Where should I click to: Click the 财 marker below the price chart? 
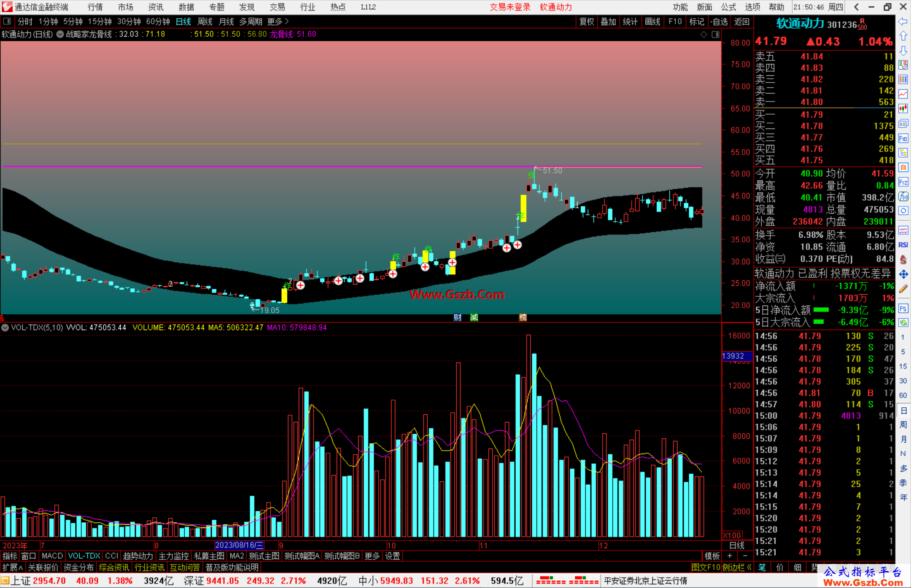pos(458,317)
